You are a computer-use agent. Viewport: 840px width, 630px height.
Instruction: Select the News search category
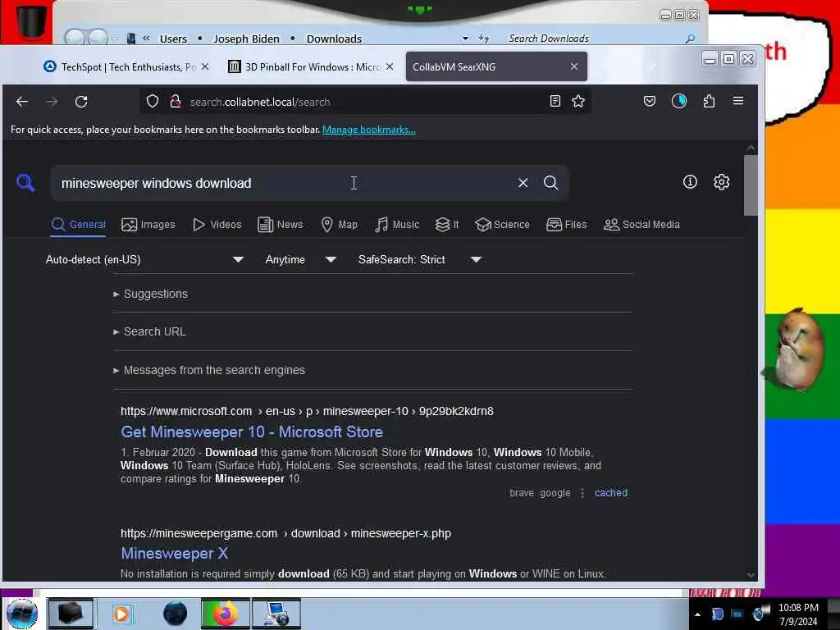281,225
